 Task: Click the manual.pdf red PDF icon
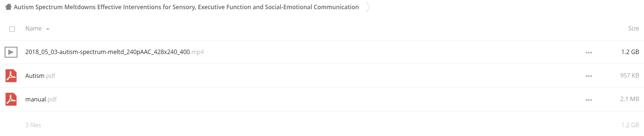11,99
